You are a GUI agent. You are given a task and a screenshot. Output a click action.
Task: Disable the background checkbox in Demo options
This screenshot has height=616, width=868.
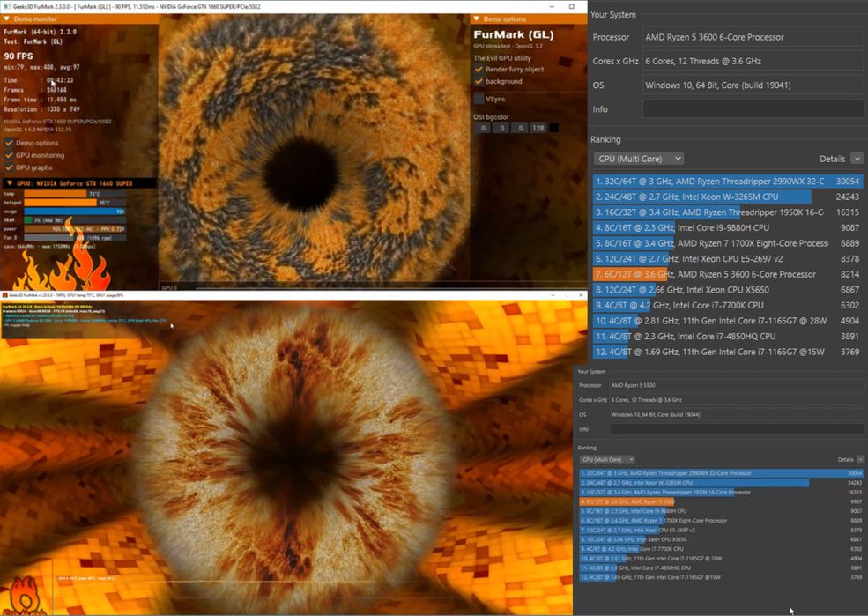[x=479, y=81]
